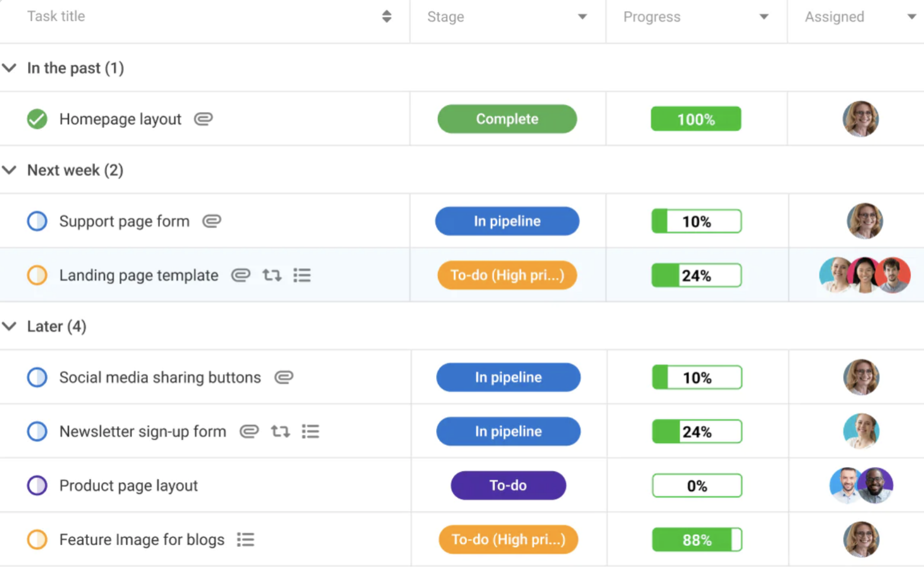
Task: Toggle the completed checkmark on Homepage layout
Action: pyautogui.click(x=37, y=119)
